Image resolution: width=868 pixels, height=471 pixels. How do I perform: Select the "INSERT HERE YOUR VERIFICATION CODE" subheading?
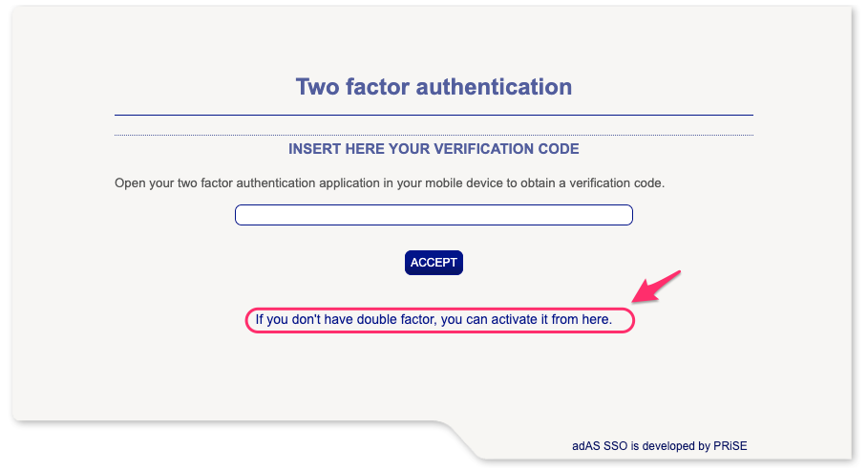click(x=434, y=150)
